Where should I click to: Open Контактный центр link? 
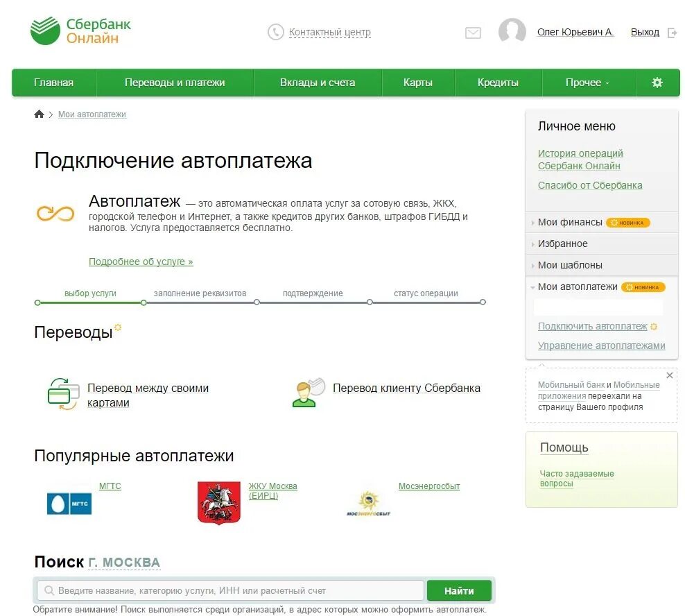point(330,33)
